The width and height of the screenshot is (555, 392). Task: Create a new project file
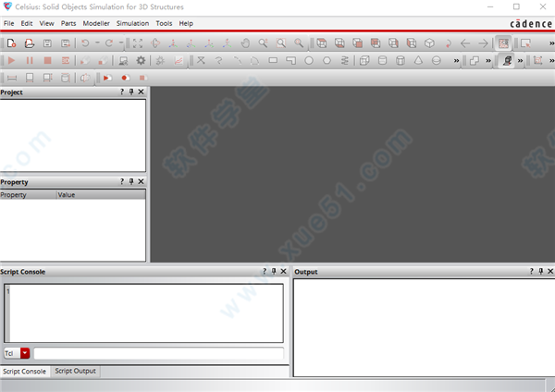(x=11, y=43)
